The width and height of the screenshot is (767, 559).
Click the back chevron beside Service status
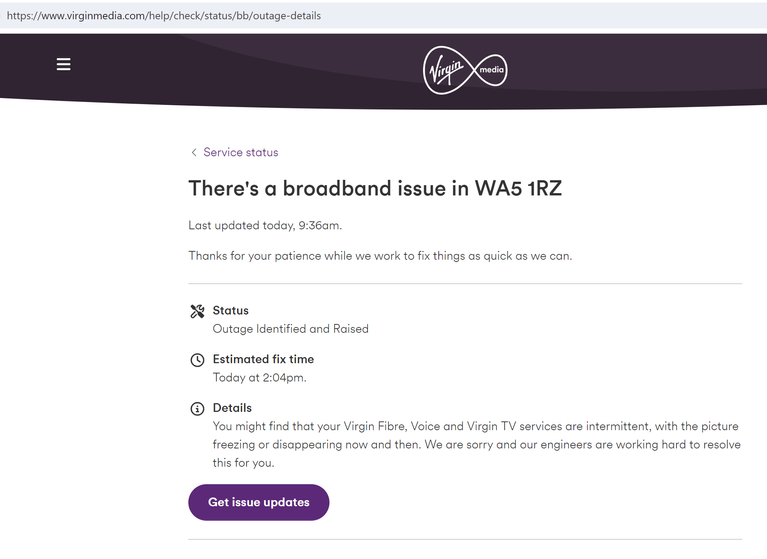coord(194,153)
